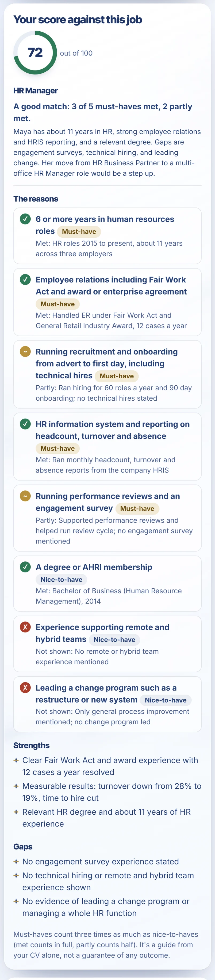Viewport: 215px width, 980px height.
Task: Click the "Your score against this job" heading
Action: tap(78, 19)
